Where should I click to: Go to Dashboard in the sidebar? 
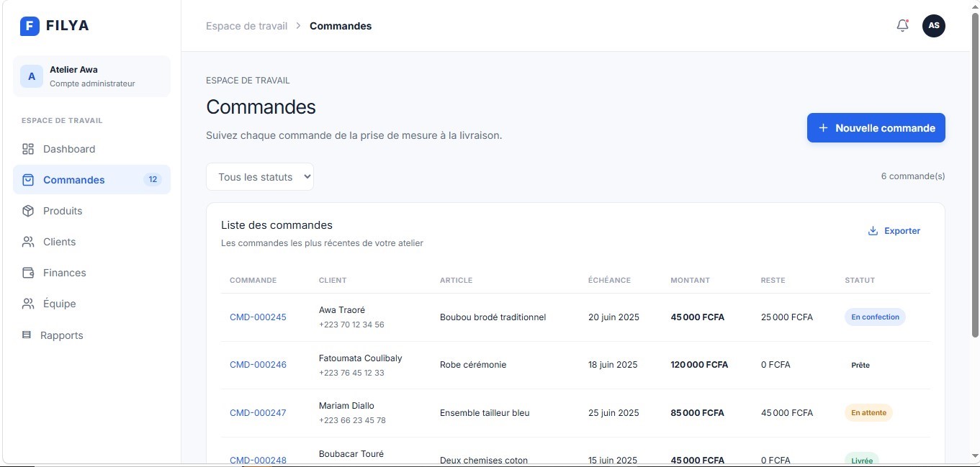pyautogui.click(x=92, y=149)
